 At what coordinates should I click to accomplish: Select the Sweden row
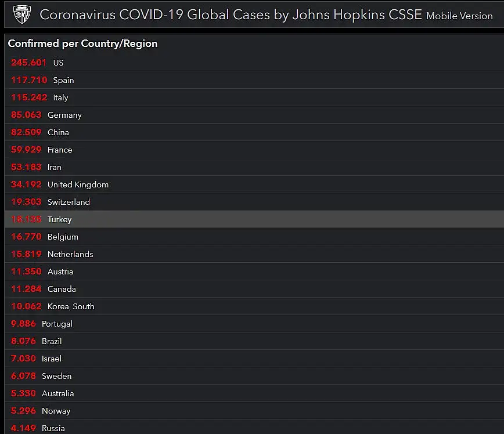(254, 376)
